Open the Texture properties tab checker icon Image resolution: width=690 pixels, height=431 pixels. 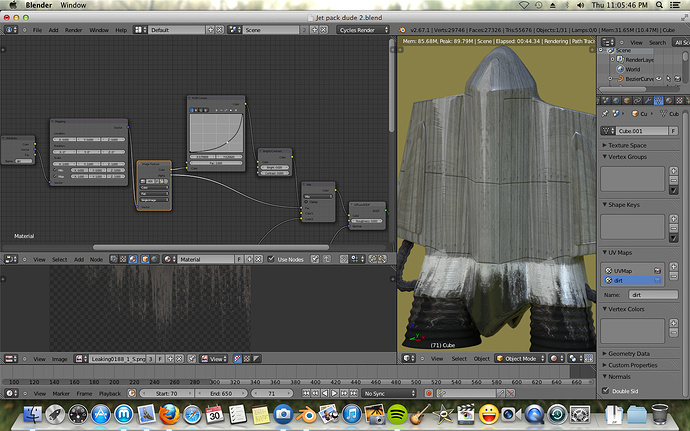click(679, 101)
